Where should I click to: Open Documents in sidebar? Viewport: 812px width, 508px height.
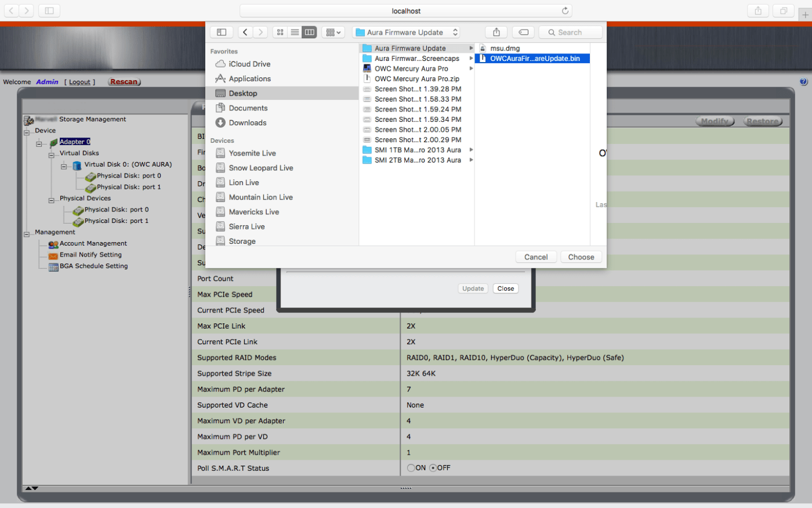(x=248, y=108)
